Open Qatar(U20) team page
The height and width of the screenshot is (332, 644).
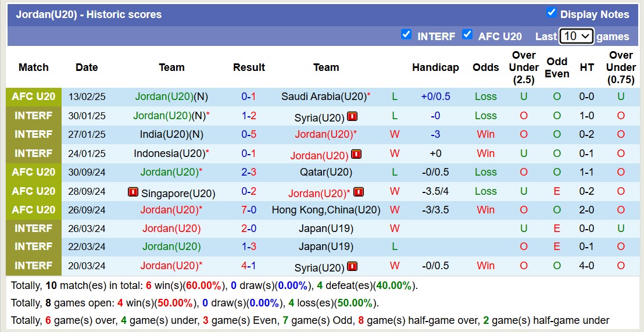(325, 172)
